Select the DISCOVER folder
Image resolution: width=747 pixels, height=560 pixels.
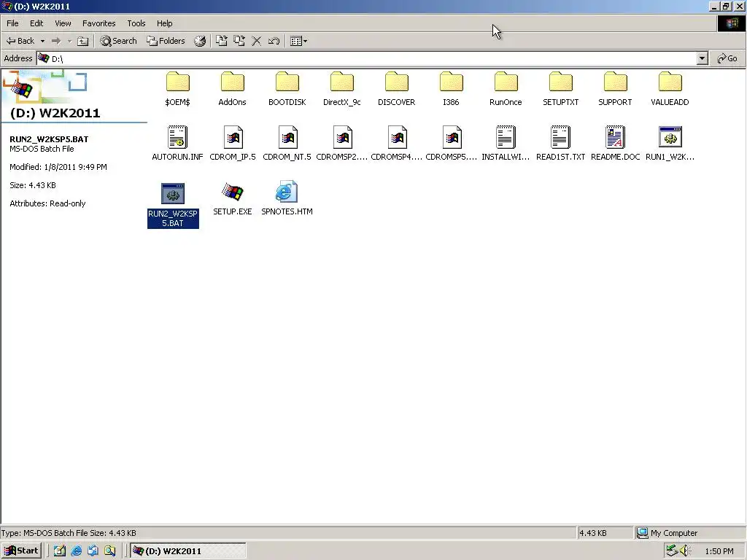[x=396, y=90]
